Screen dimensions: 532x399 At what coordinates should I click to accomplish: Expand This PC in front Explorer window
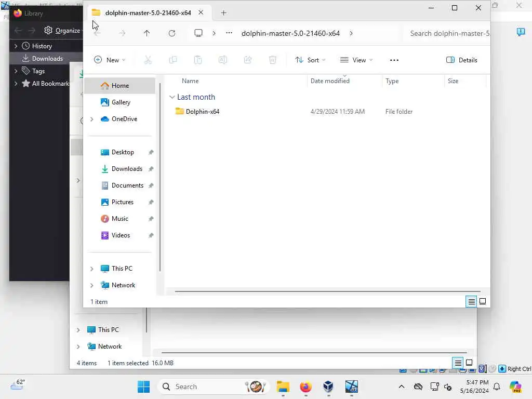[91, 269]
